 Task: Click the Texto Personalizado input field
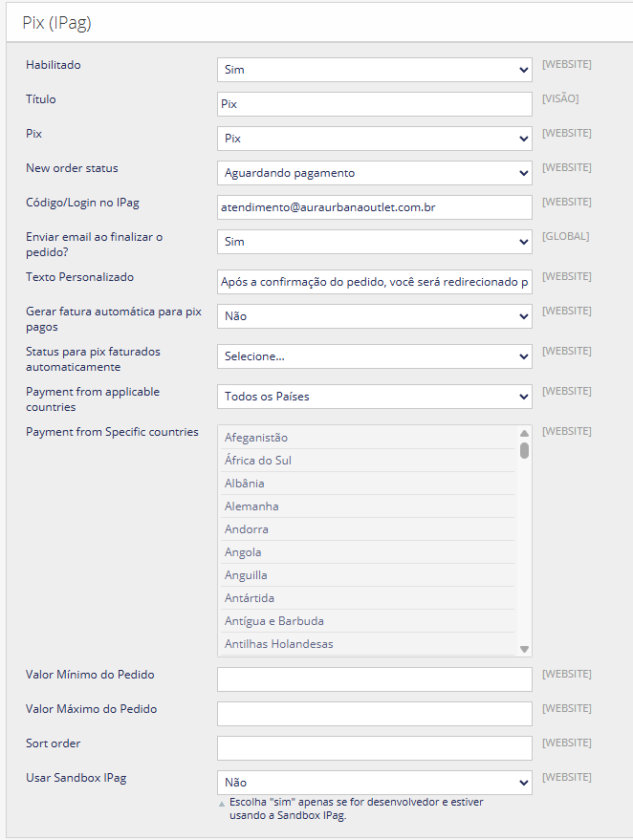point(374,282)
